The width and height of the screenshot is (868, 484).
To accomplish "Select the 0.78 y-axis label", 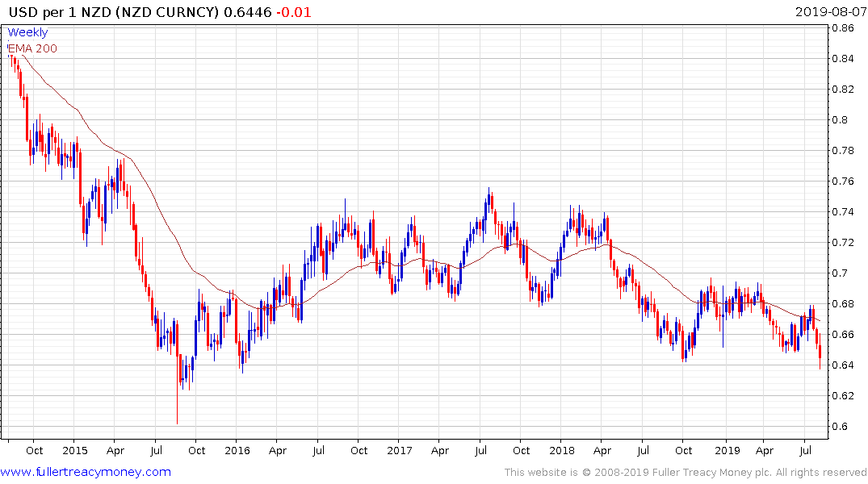I will [x=843, y=151].
